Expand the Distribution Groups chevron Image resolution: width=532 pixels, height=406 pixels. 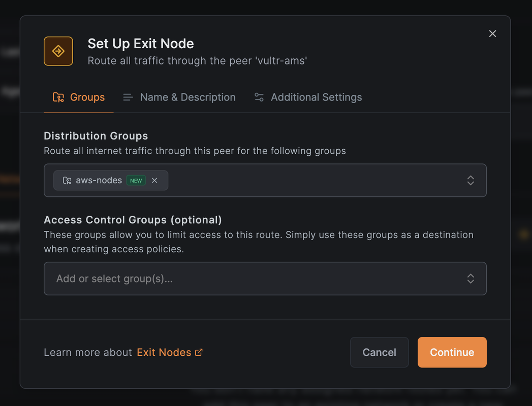tap(471, 180)
